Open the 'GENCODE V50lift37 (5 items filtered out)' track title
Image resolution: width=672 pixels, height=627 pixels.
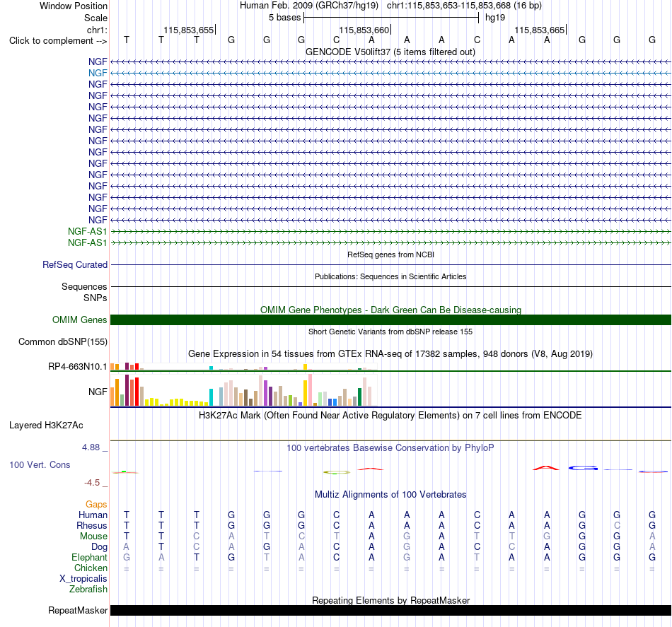click(x=390, y=52)
